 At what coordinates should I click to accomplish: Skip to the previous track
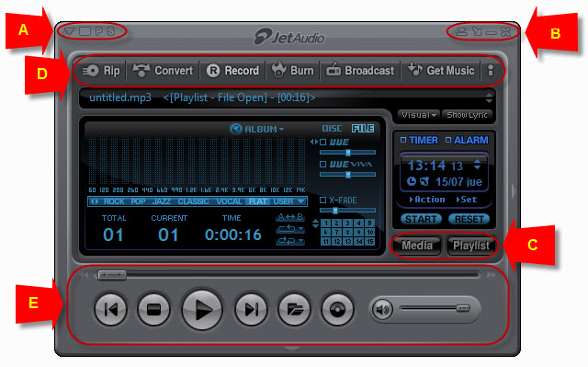[x=110, y=310]
